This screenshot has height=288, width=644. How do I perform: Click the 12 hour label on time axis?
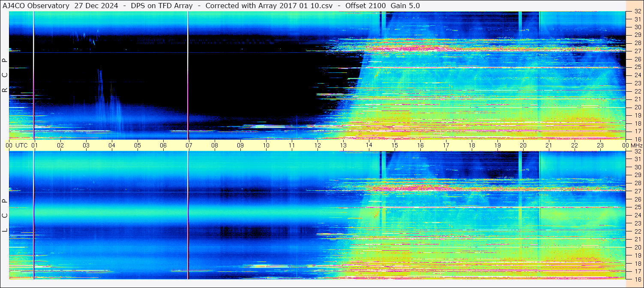click(x=318, y=145)
